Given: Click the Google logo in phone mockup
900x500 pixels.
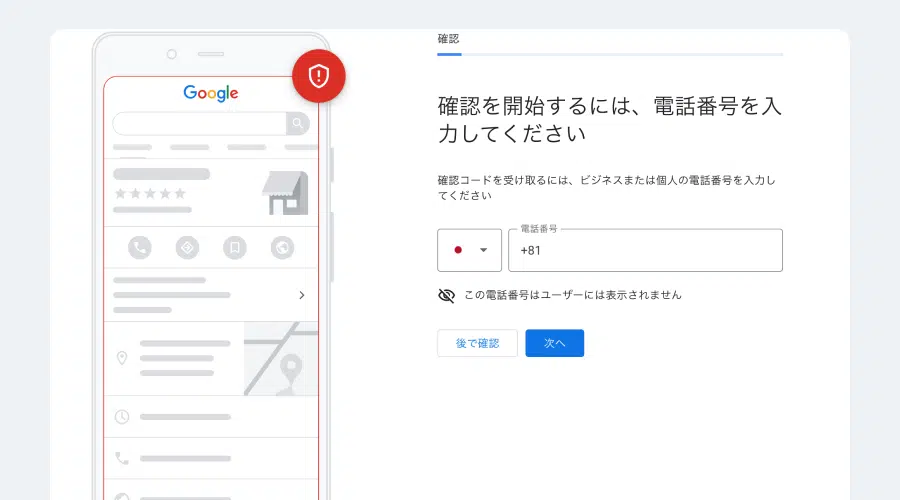Looking at the screenshot, I should [211, 94].
